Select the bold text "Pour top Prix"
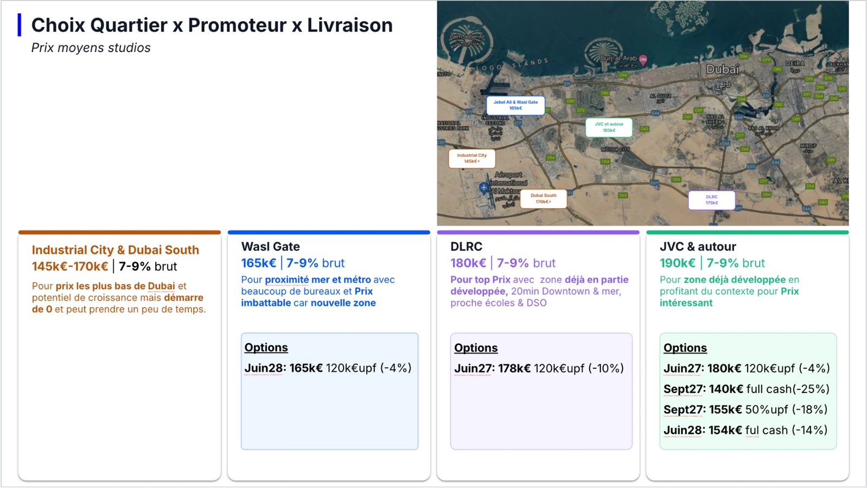The width and height of the screenshot is (868, 488). (x=481, y=280)
